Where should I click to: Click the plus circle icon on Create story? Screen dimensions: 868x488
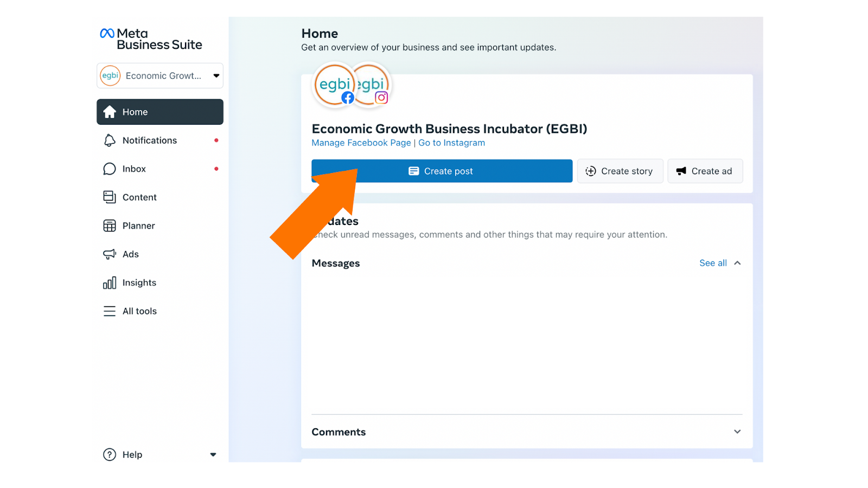[x=591, y=171]
